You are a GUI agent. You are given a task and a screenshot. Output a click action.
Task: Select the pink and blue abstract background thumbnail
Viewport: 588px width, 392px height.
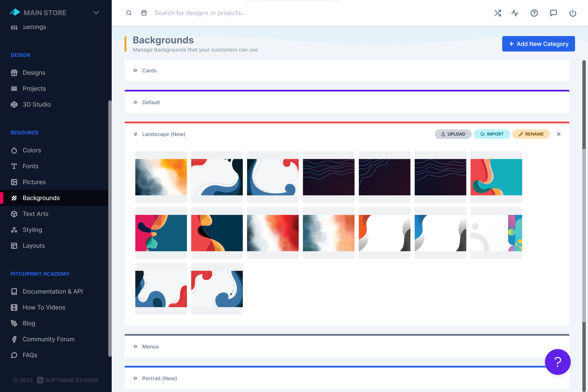(x=161, y=233)
